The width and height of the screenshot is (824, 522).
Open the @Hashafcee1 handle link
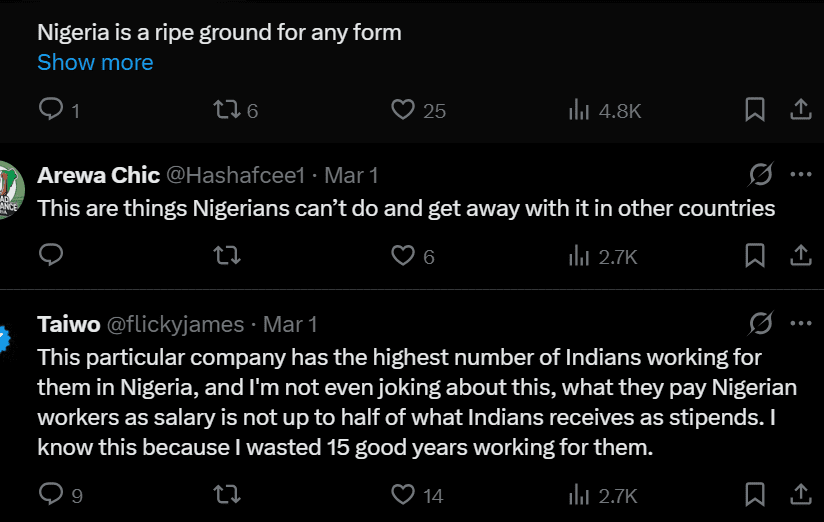234,175
